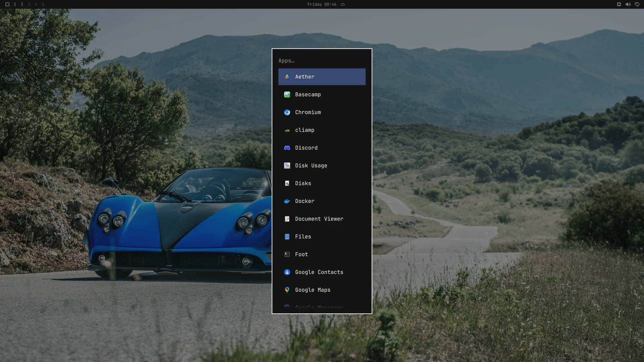Click the Discord icon in launcher
The image size is (644, 362).
tap(287, 148)
